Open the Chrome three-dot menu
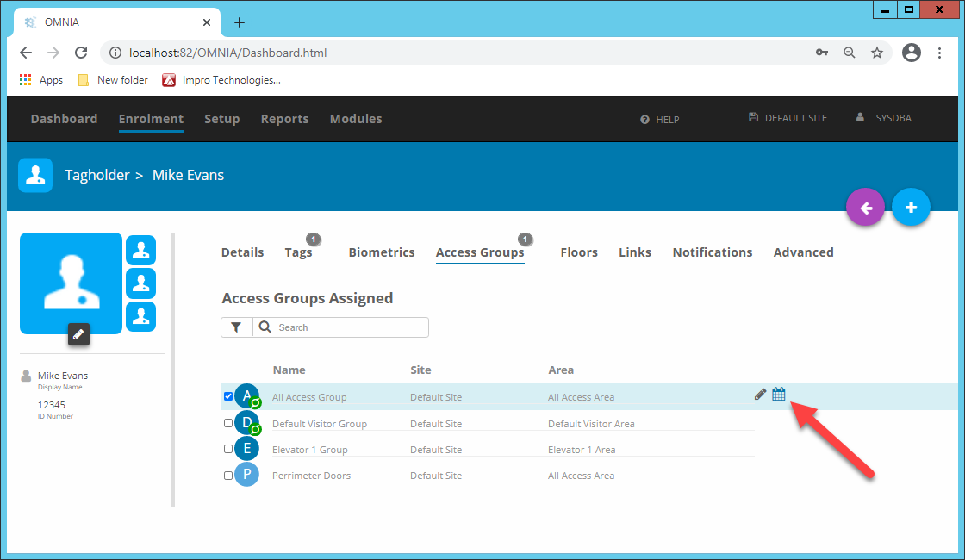Image resolution: width=965 pixels, height=560 pixels. pyautogui.click(x=939, y=53)
